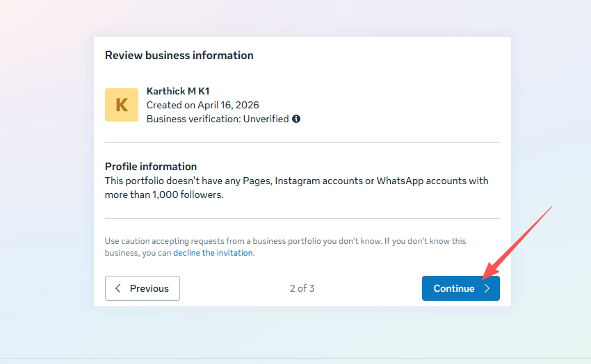591x364 pixels.
Task: Click the 'Created on April 16, 2026' text
Action: (x=202, y=105)
